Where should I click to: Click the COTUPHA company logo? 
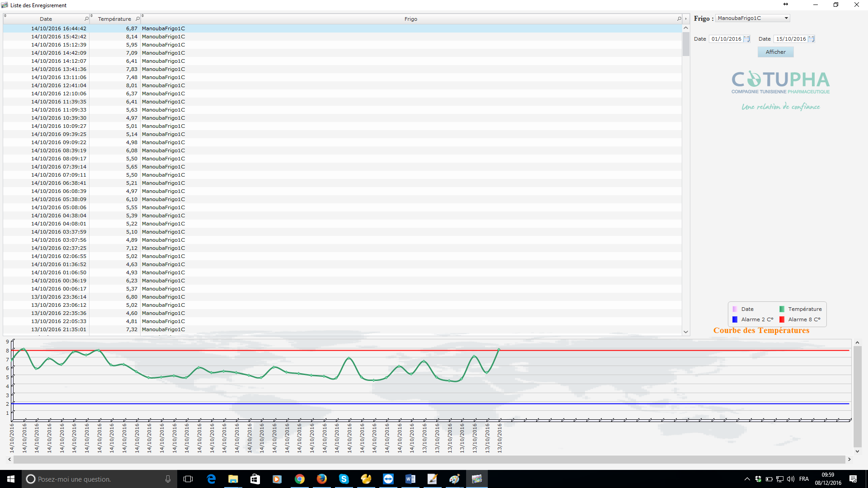point(780,90)
